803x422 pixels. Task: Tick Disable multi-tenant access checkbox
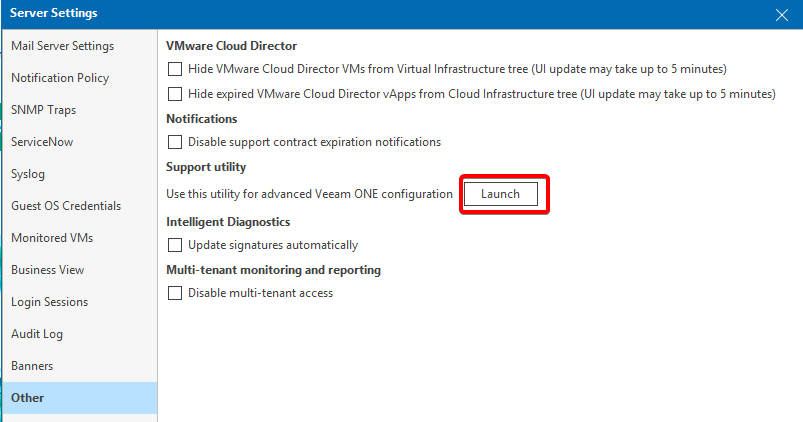pyautogui.click(x=176, y=293)
